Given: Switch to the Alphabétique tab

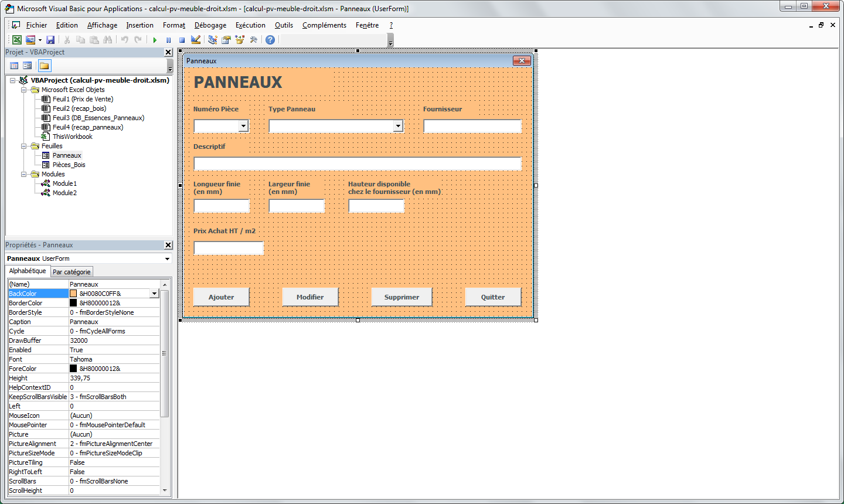Looking at the screenshot, I should click(26, 271).
